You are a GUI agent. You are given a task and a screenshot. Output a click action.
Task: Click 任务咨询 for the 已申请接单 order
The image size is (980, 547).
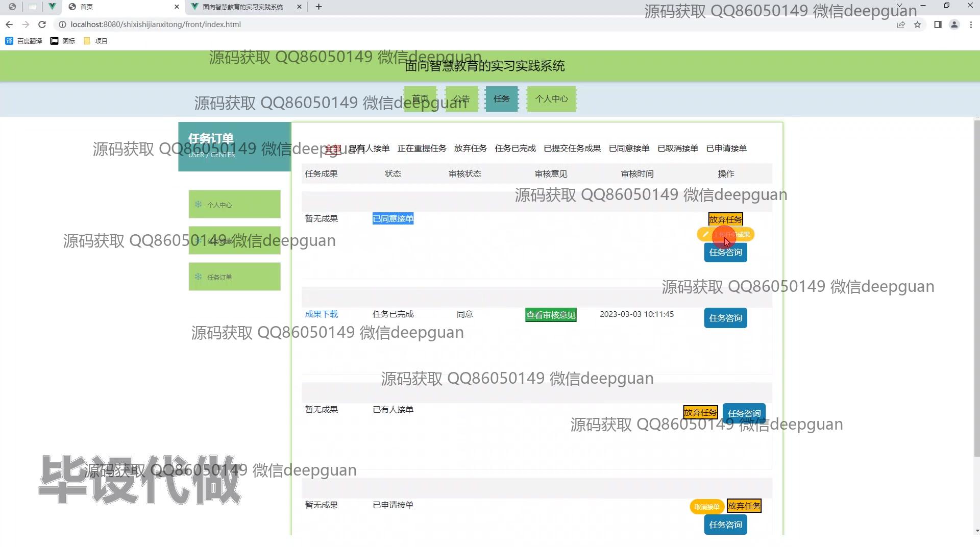[726, 525]
